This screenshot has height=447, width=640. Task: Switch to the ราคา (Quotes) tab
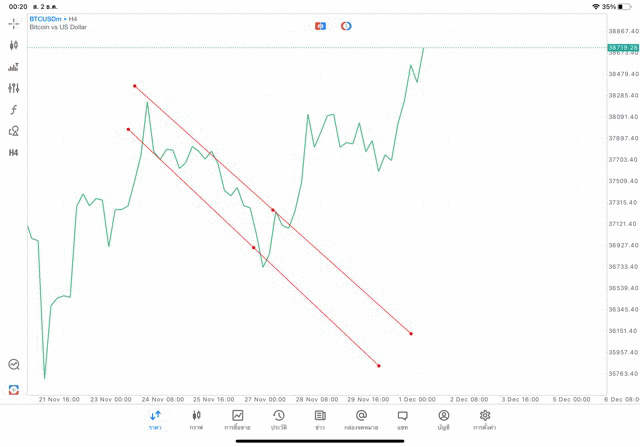[x=155, y=419]
